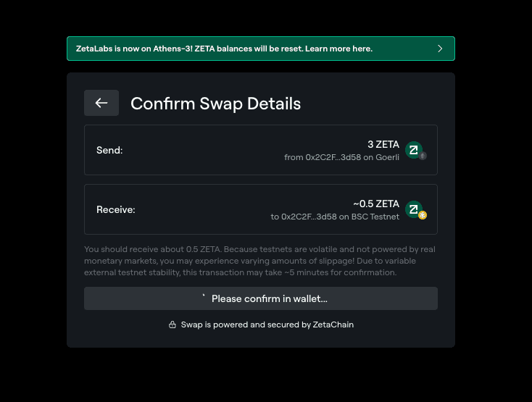The width and height of the screenshot is (532, 402).
Task: Click the Send label
Action: (109, 150)
